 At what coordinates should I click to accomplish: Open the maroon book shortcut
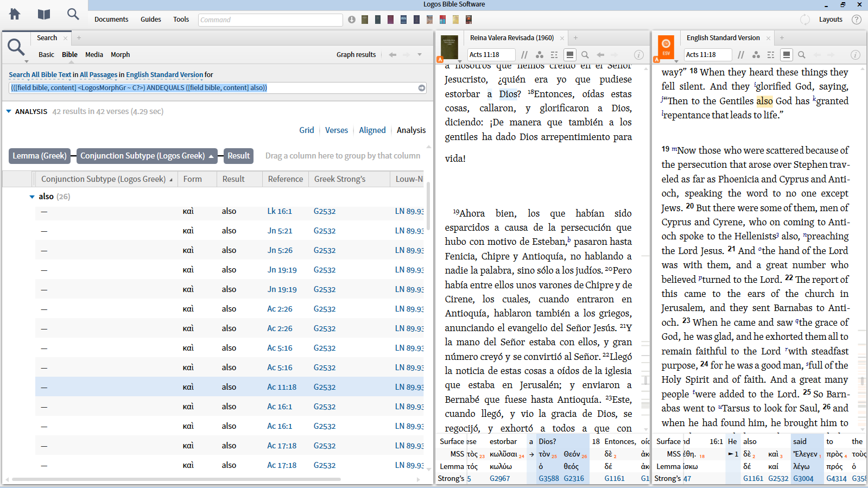391,20
